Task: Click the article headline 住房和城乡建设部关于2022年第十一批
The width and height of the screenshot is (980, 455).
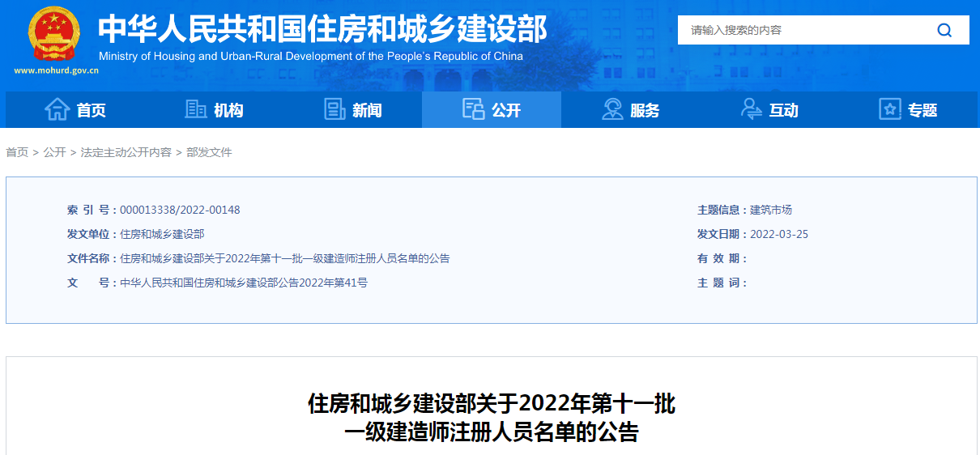Action: [x=492, y=403]
